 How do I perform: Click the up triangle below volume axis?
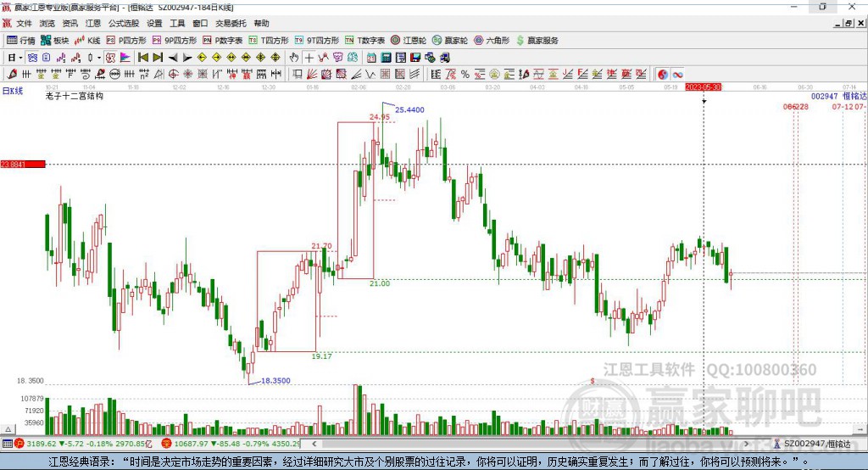8,429
